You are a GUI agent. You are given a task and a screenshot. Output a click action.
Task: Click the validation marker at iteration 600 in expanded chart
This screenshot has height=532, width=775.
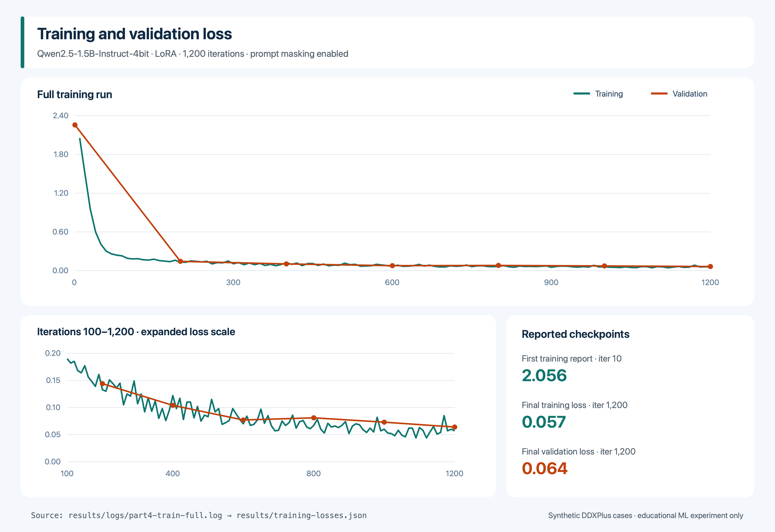point(243,420)
